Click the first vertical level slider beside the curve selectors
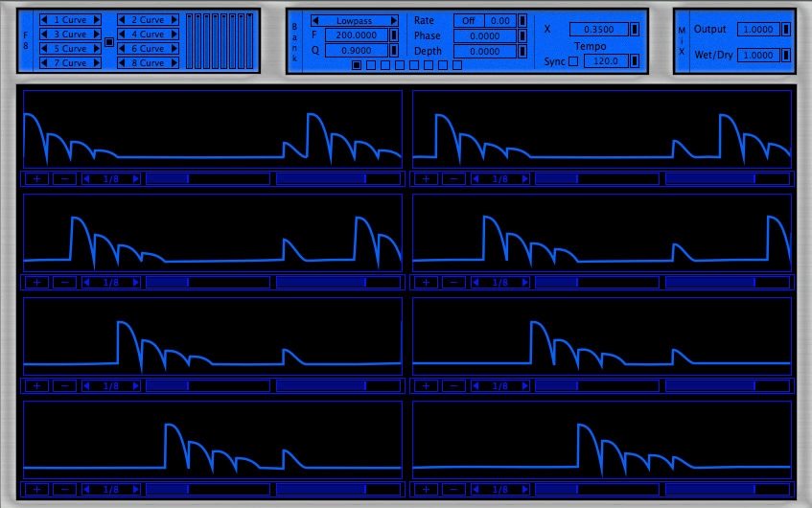Screen dimensions: 812x508 (190, 41)
